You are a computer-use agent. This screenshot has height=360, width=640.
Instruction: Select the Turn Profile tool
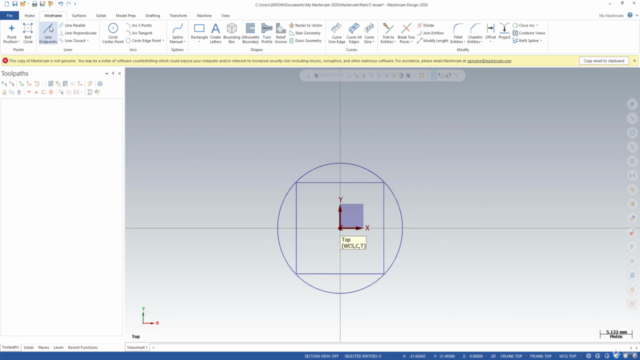(x=267, y=33)
